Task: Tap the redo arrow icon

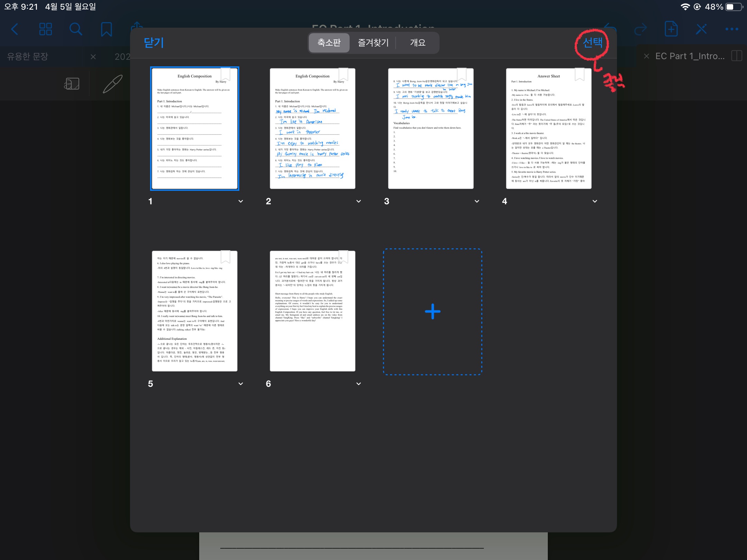Action: (640, 29)
